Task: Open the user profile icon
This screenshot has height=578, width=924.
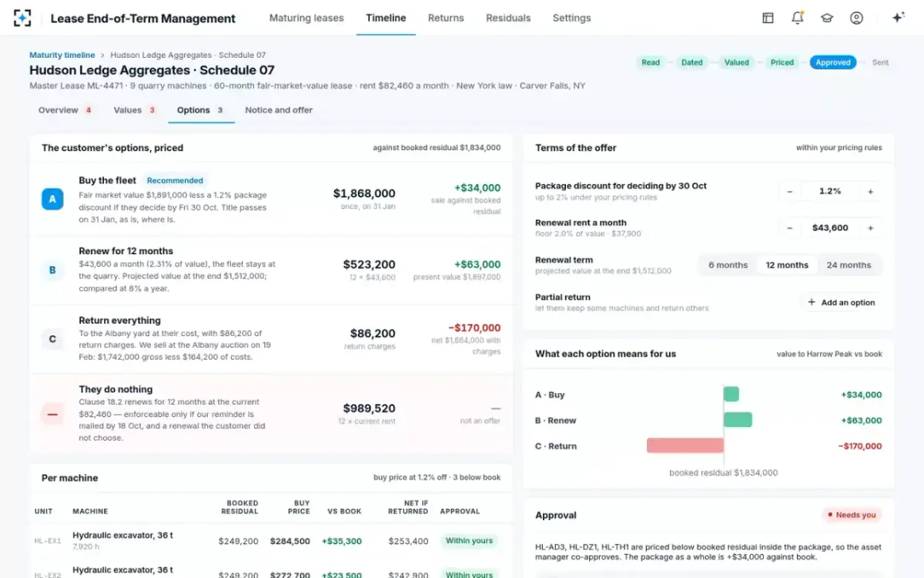Action: click(856, 18)
